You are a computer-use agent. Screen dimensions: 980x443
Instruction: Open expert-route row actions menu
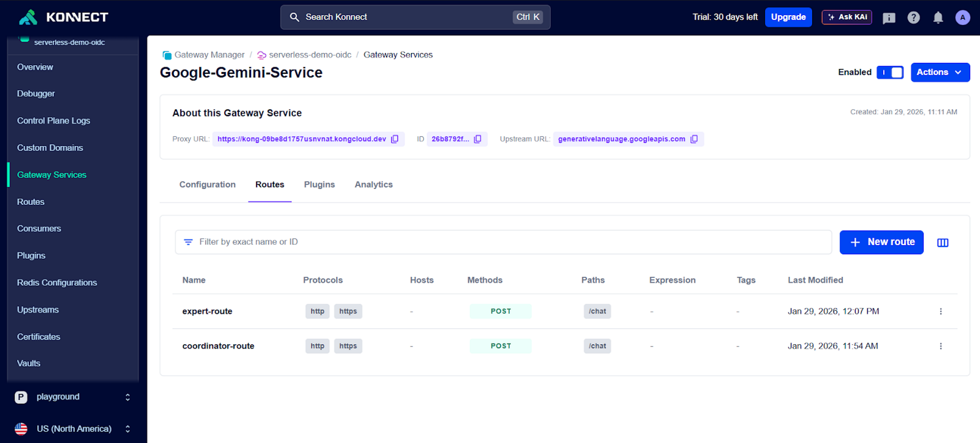click(x=941, y=311)
